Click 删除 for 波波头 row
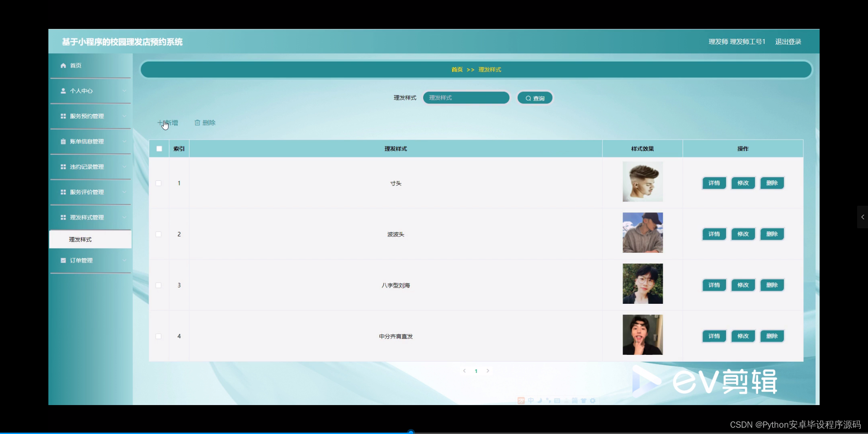The image size is (868, 434). 772,234
